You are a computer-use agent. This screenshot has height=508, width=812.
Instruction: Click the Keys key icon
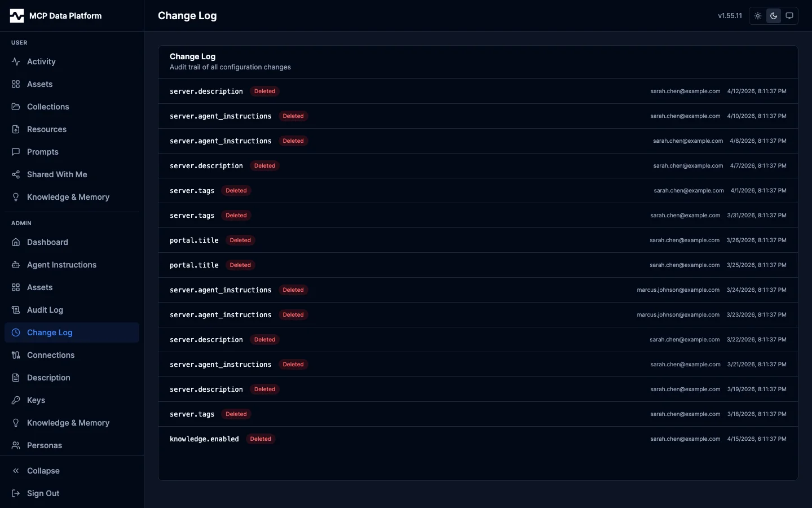point(15,400)
